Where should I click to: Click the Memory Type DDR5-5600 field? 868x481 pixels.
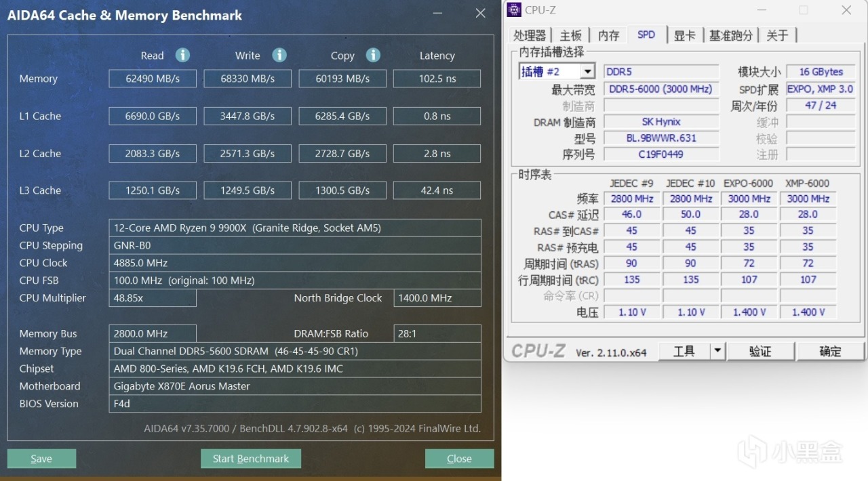pyautogui.click(x=295, y=351)
